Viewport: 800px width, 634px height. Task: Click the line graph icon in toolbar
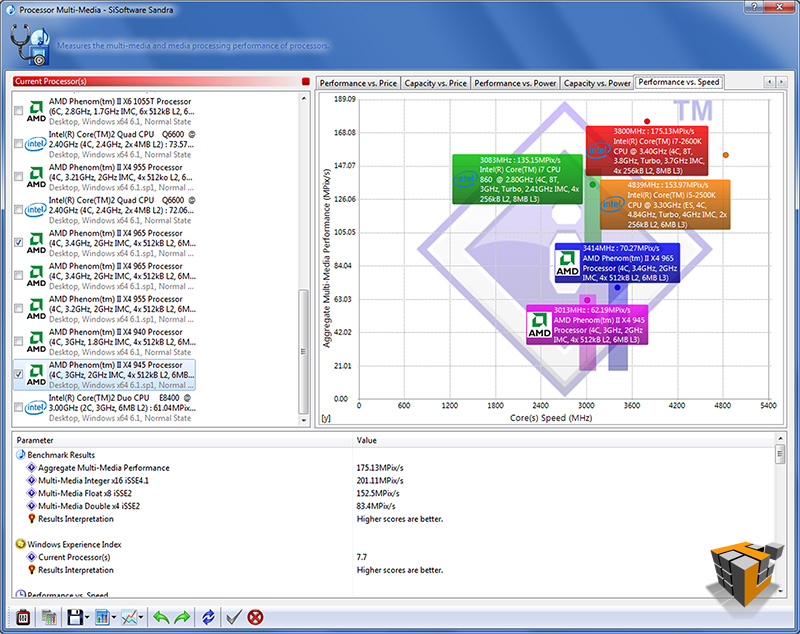point(129,618)
